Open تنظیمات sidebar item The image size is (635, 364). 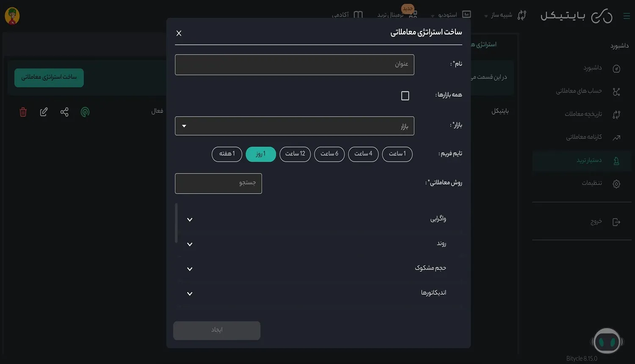(592, 183)
